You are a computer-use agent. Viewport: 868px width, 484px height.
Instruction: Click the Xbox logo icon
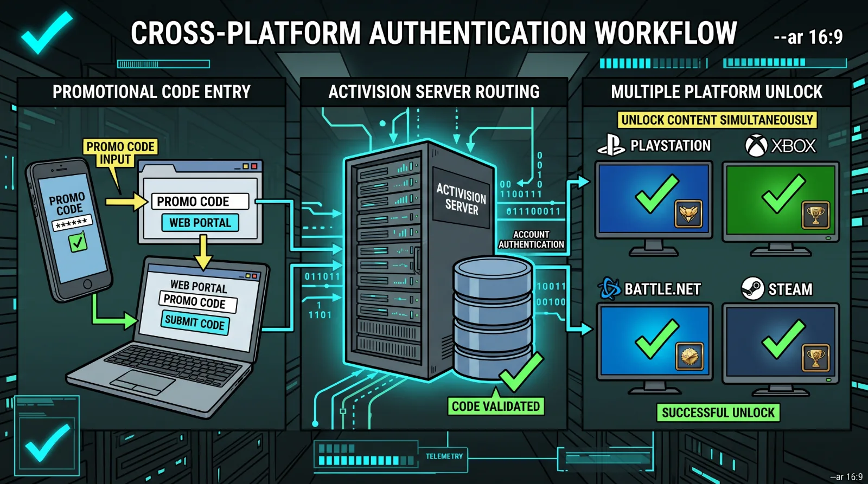coord(756,145)
